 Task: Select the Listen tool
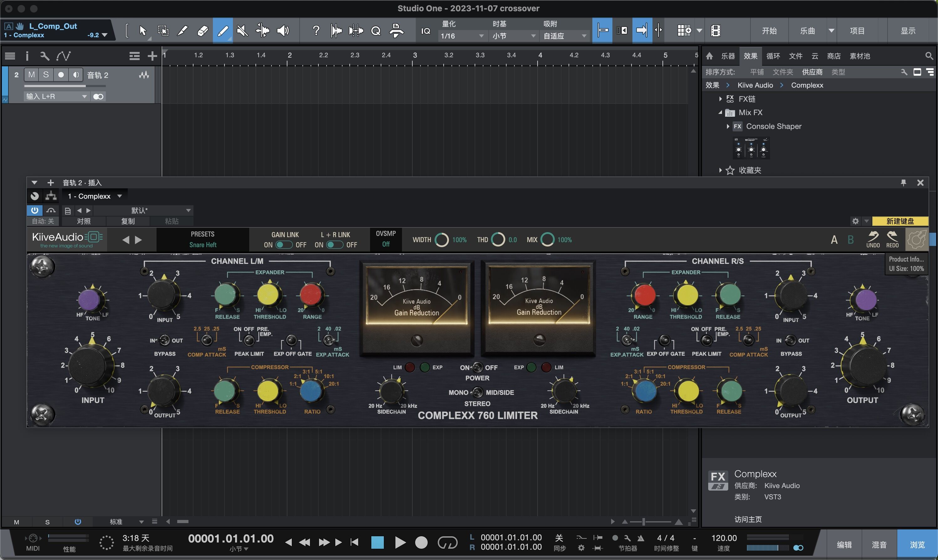coord(284,31)
